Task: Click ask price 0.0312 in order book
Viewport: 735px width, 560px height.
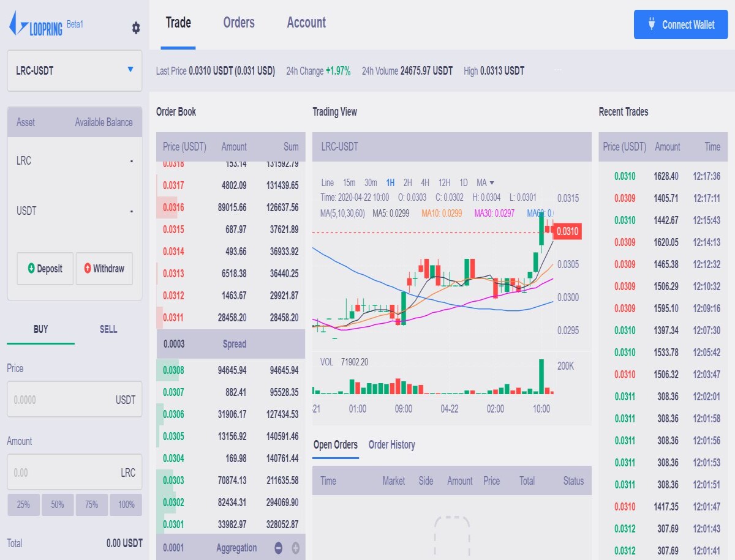Action: point(173,296)
